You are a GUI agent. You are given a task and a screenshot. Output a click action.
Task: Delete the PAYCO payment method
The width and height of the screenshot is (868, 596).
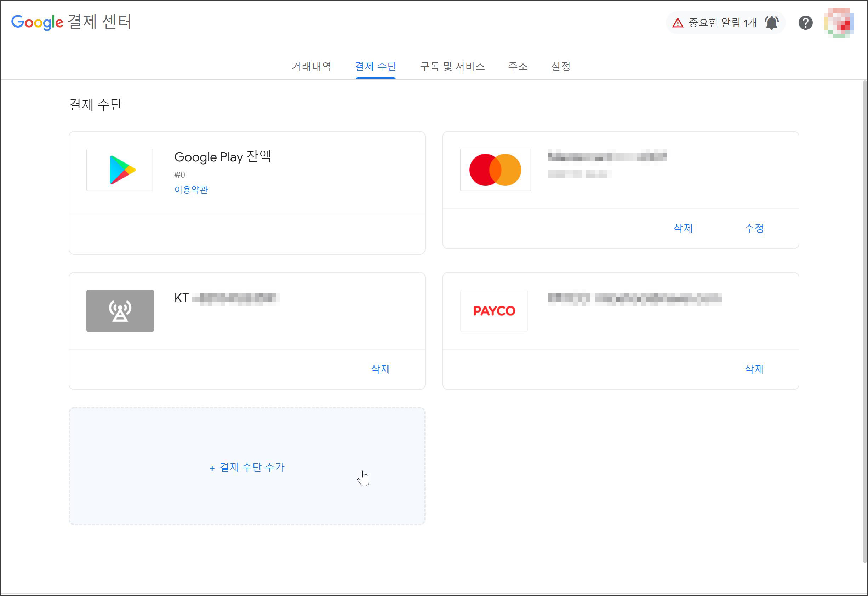tap(754, 369)
